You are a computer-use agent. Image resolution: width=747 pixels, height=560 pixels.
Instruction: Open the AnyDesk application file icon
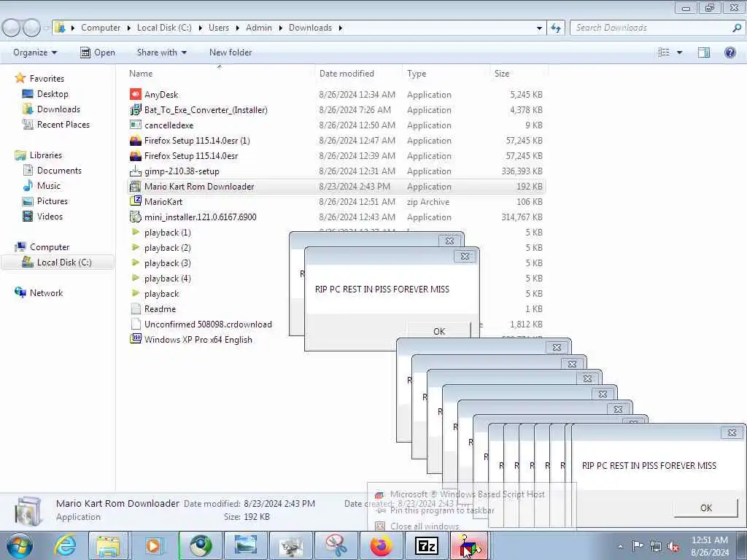(135, 94)
